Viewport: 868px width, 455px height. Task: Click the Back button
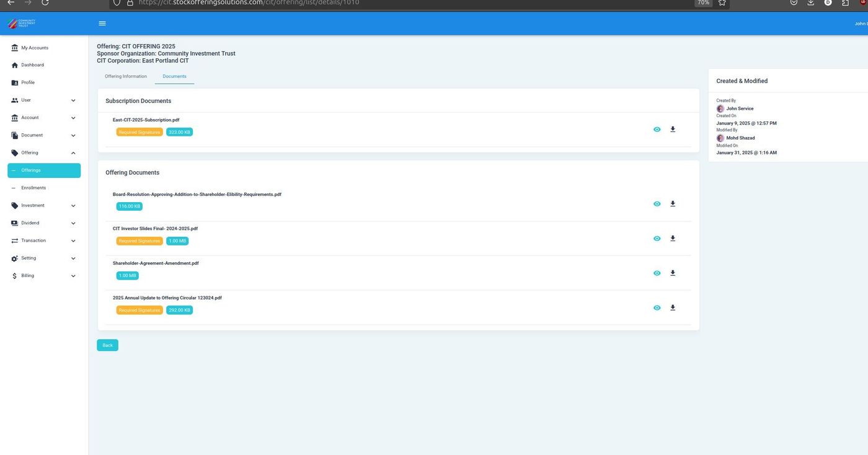[x=107, y=345]
